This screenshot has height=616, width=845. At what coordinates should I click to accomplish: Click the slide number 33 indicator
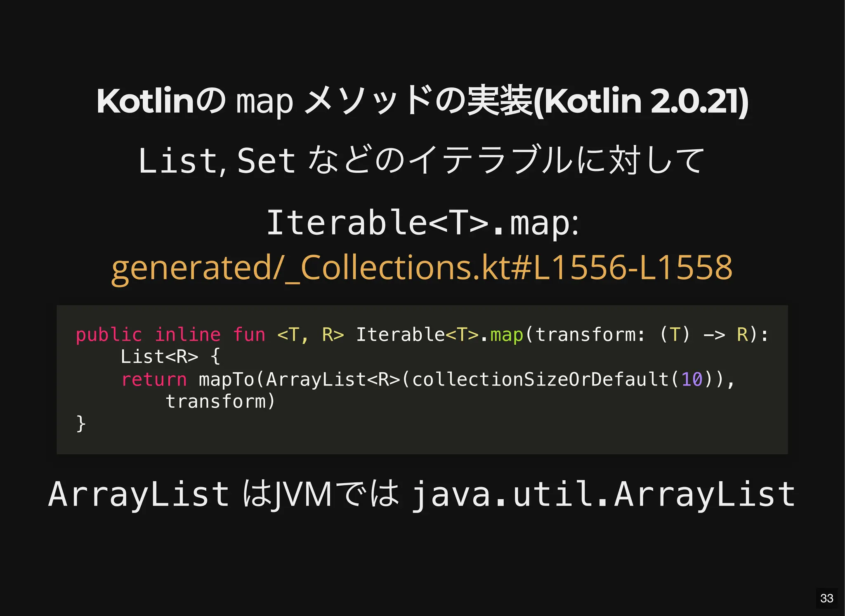tap(827, 598)
